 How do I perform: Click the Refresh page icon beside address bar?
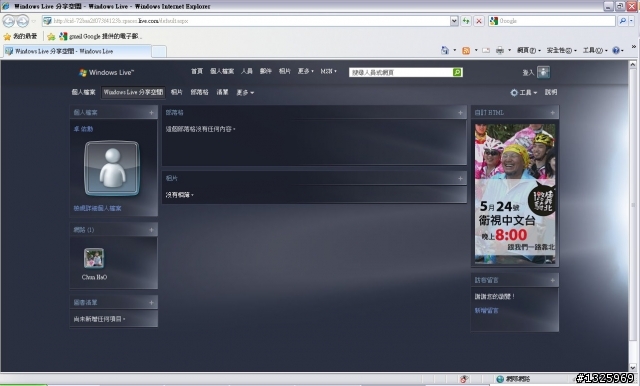[466, 21]
